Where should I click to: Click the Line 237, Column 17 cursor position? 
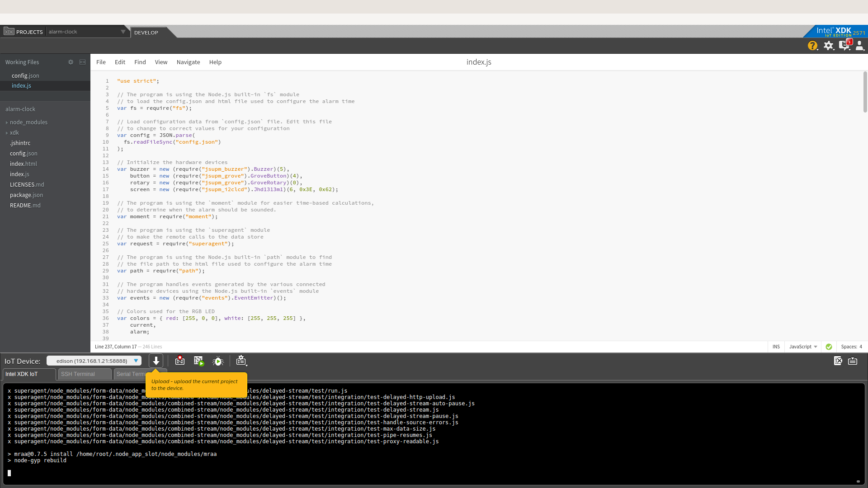point(116,347)
